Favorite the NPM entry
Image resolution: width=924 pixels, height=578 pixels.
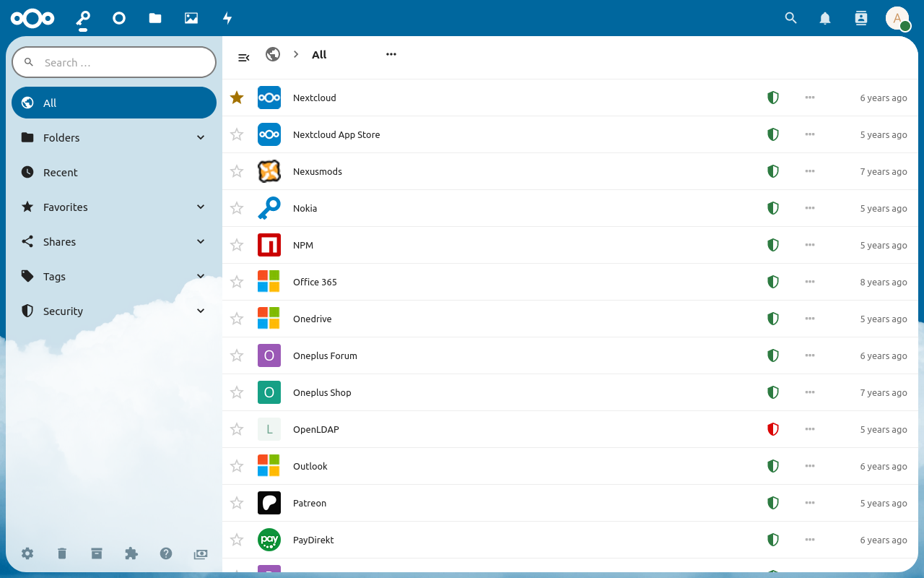237,245
